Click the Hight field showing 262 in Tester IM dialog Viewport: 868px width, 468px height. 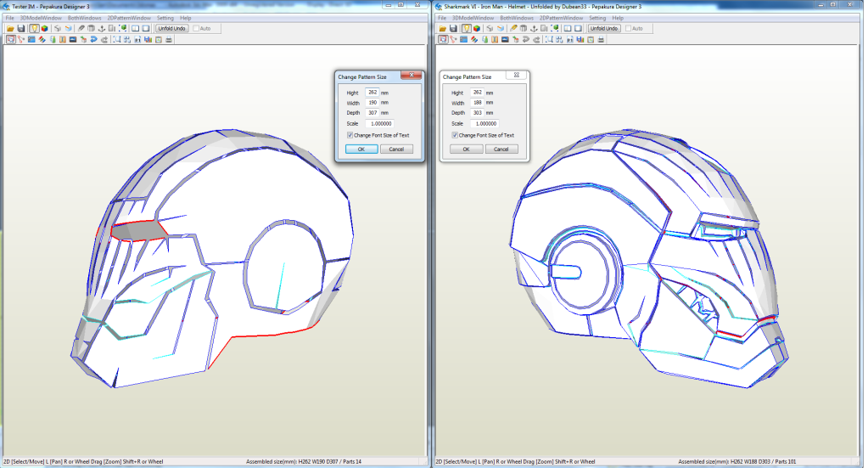(x=372, y=93)
